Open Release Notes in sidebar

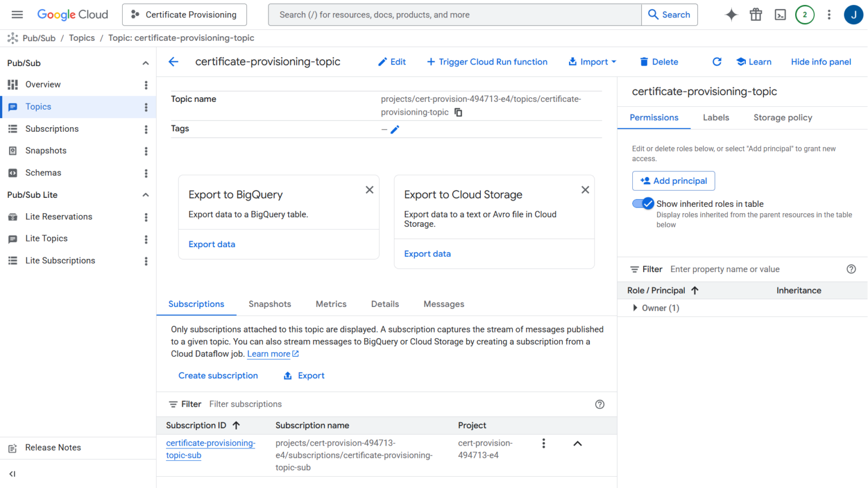tap(53, 448)
